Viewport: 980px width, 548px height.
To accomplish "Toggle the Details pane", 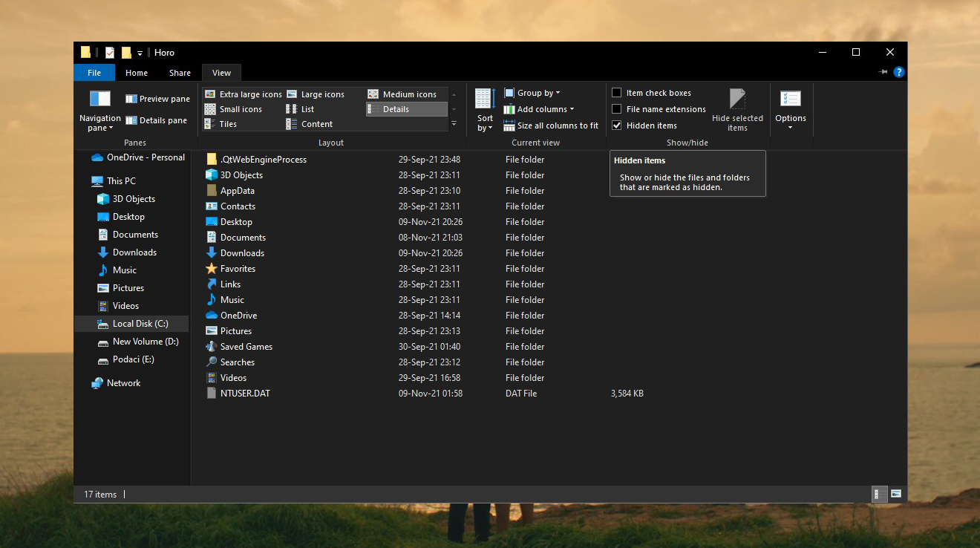I will coord(158,120).
